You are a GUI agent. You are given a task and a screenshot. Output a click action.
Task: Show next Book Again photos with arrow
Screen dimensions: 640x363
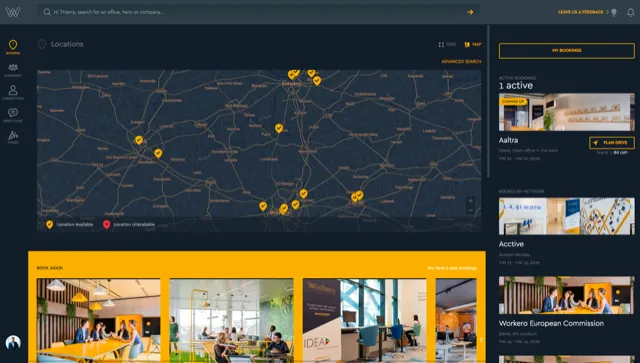click(481, 339)
